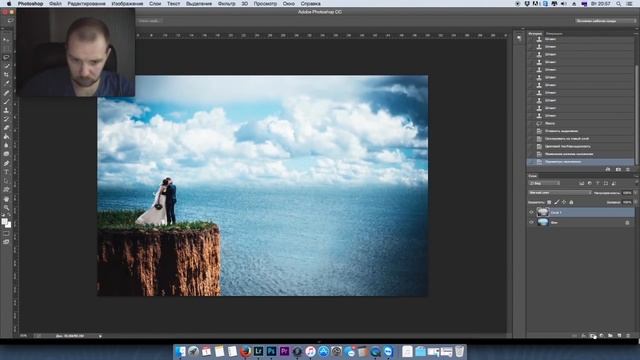Filter layers by pixel layers icon

click(582, 183)
